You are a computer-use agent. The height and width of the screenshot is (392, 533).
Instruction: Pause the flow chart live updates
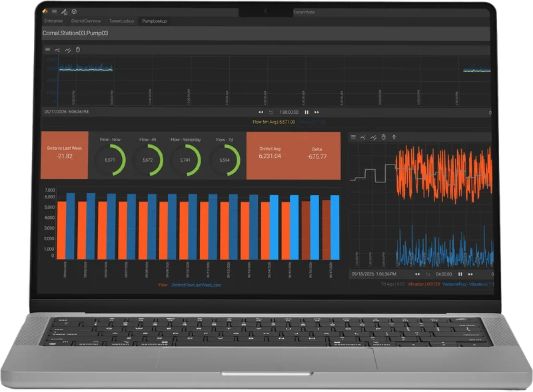[306, 112]
